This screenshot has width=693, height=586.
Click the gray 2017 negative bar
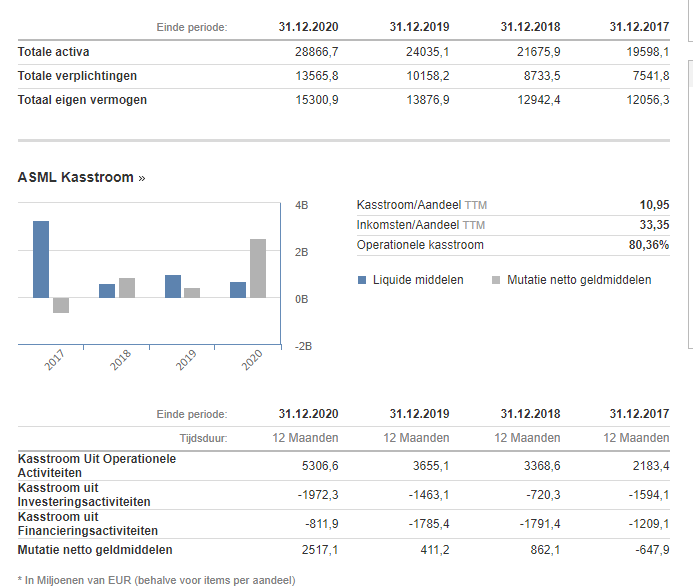[x=61, y=305]
